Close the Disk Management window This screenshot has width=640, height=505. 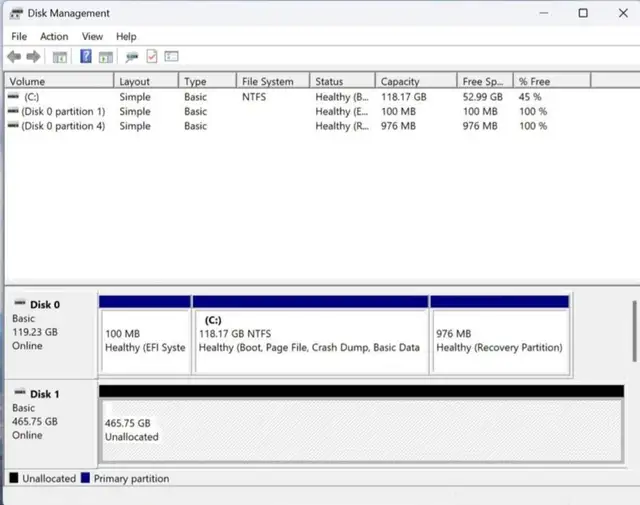(x=623, y=13)
